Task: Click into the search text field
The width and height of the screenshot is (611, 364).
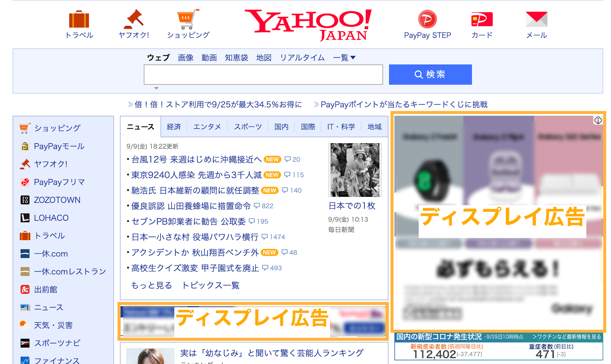Action: (x=263, y=74)
